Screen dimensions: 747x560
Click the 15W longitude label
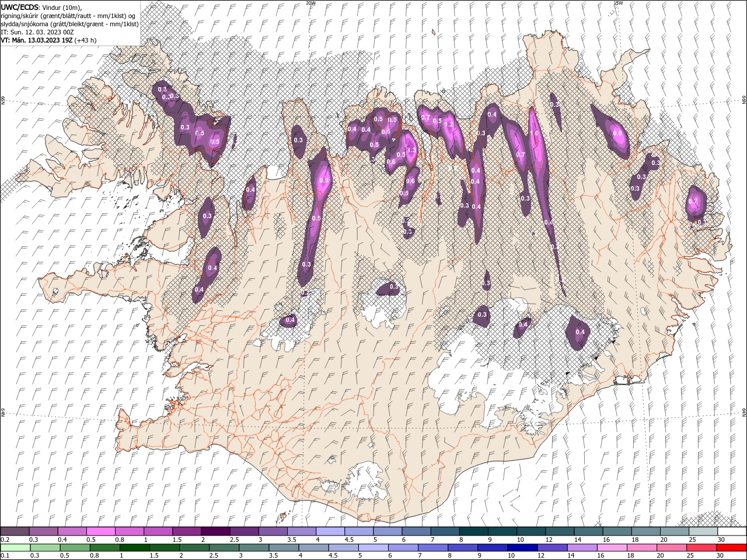pyautogui.click(x=618, y=3)
